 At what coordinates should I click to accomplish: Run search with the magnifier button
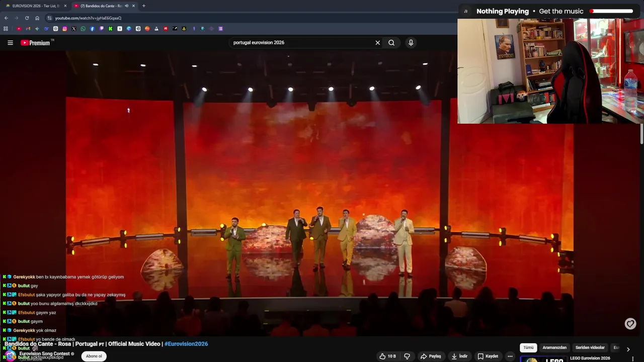391,43
